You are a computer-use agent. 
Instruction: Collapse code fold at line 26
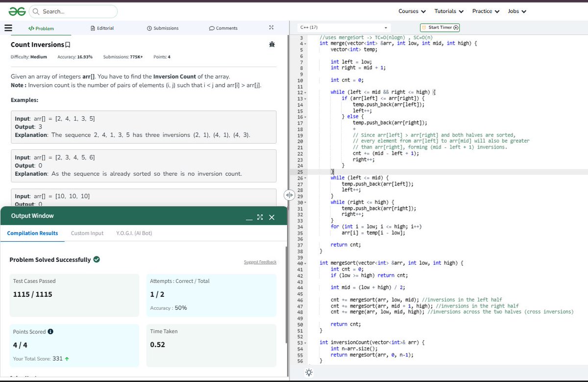click(x=306, y=178)
